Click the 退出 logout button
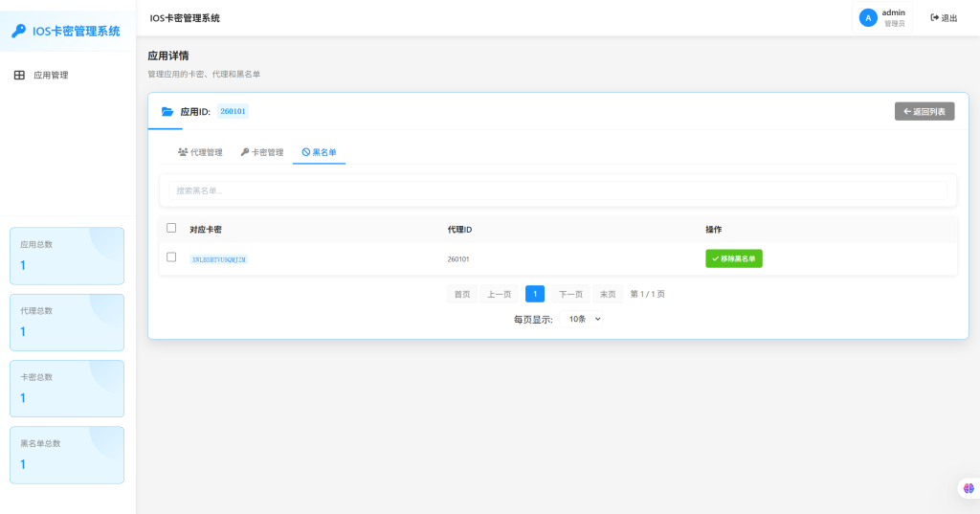This screenshot has width=980, height=514. pos(944,18)
